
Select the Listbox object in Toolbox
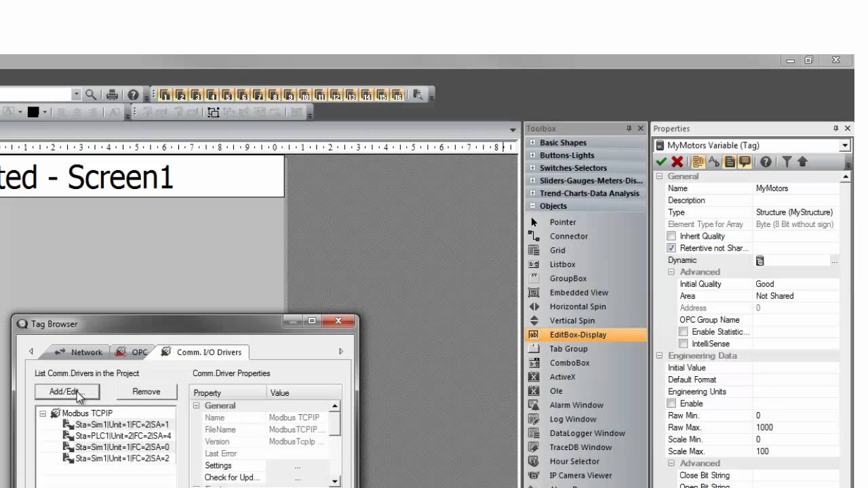pos(562,265)
